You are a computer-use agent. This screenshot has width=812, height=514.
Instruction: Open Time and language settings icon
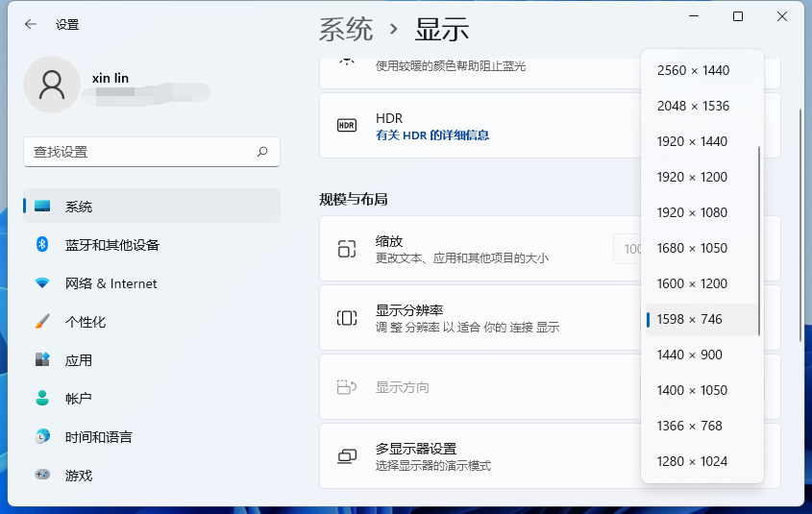42,437
